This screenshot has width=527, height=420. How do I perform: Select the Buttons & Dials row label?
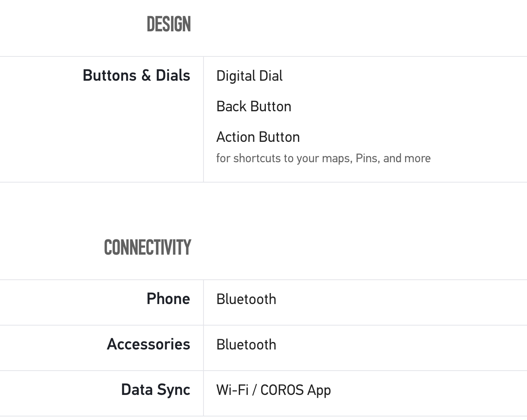pyautogui.click(x=136, y=75)
